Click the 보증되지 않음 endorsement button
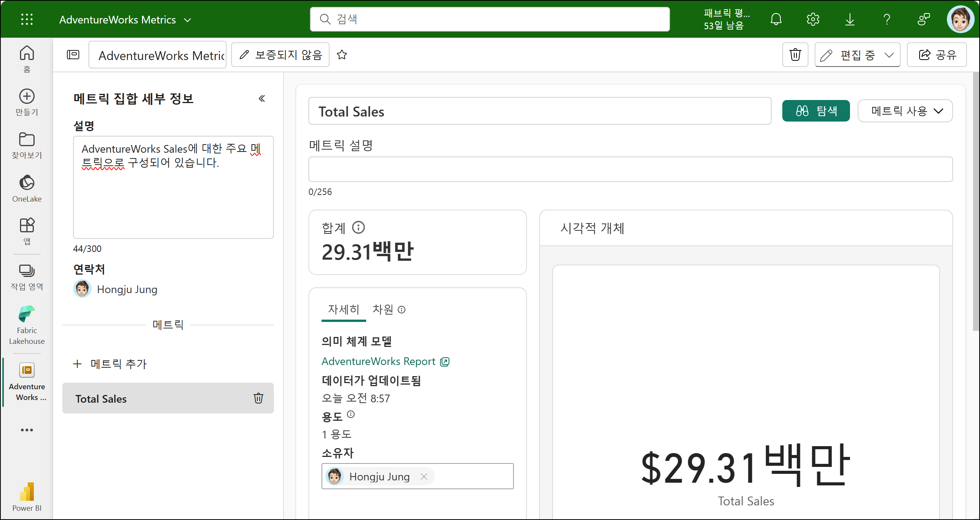 (x=280, y=55)
